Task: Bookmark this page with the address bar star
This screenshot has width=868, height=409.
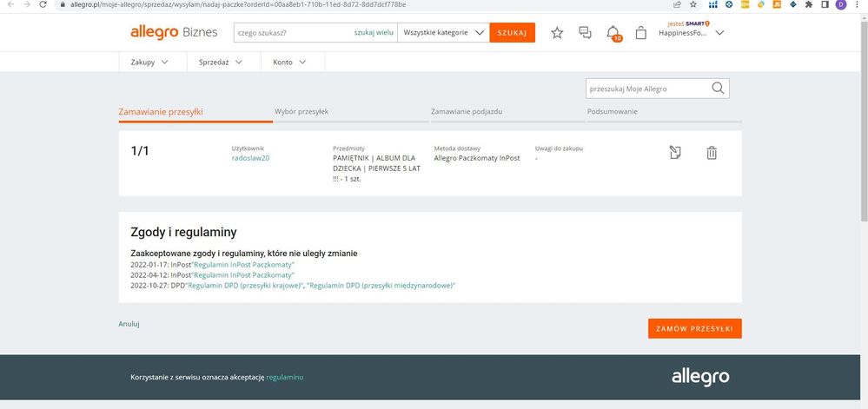Action: coord(692,4)
